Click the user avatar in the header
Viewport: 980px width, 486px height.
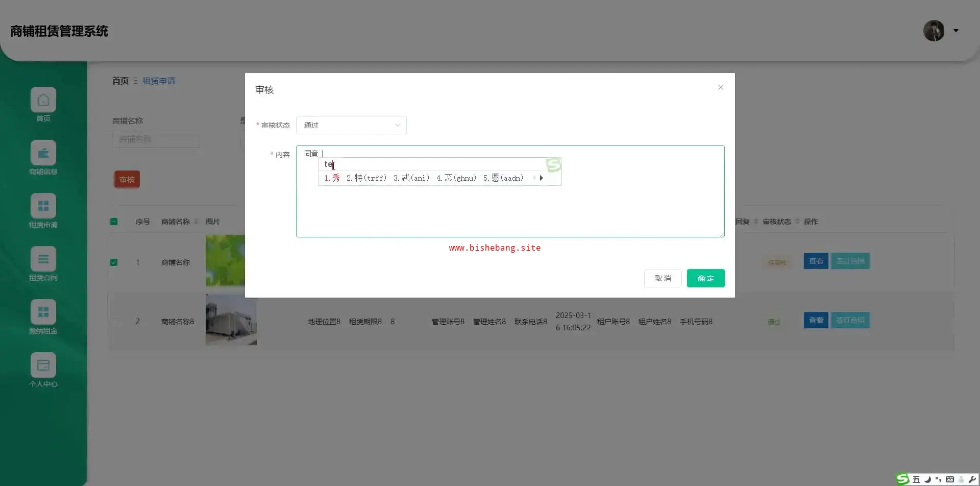click(x=934, y=31)
